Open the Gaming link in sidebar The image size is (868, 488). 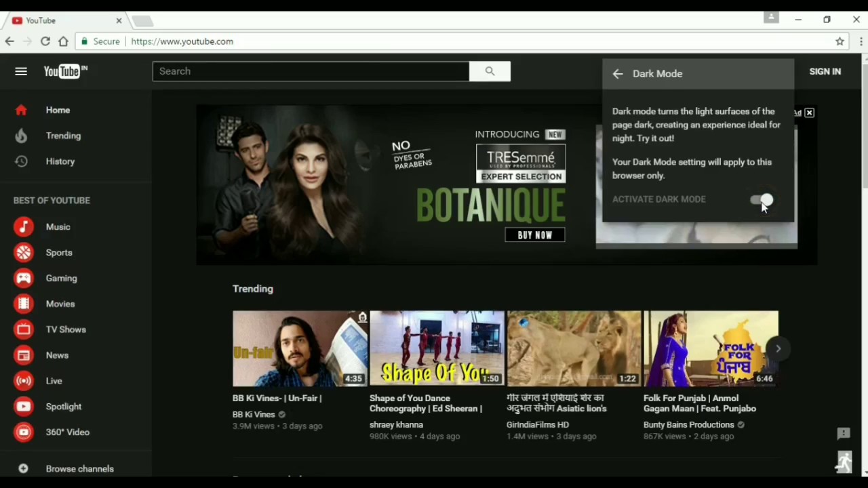tap(61, 279)
